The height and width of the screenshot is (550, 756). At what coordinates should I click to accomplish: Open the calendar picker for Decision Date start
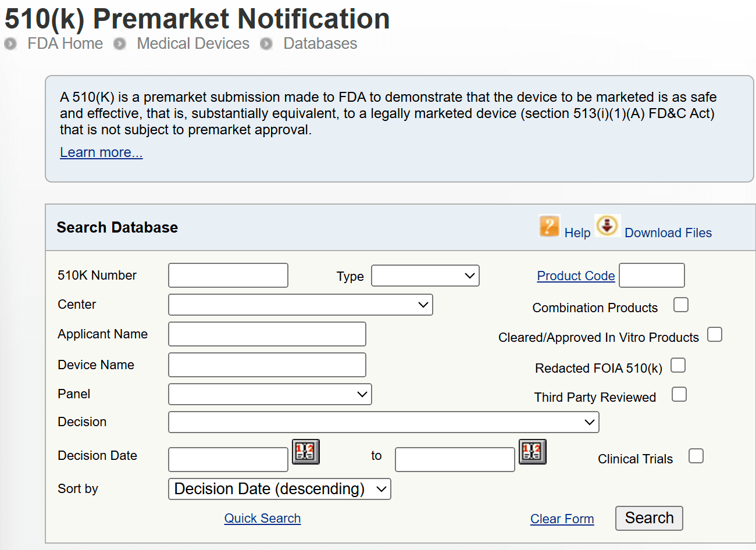pos(306,452)
